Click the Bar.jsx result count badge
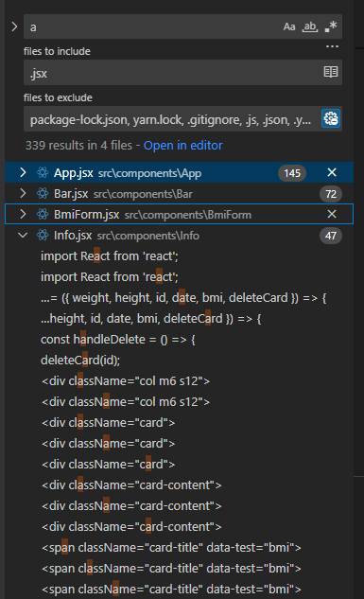Viewport: 364px width, 599px height. click(x=330, y=194)
